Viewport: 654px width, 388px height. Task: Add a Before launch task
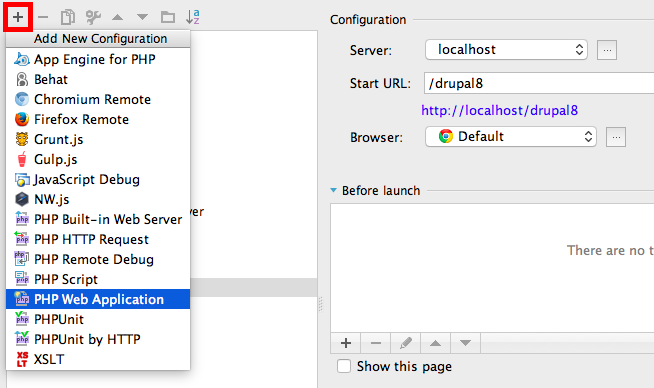[346, 343]
